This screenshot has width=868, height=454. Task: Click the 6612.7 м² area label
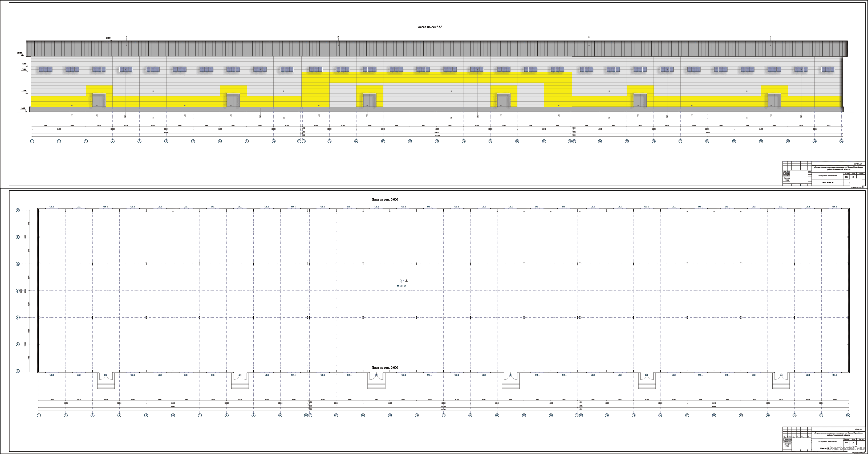[401, 286]
